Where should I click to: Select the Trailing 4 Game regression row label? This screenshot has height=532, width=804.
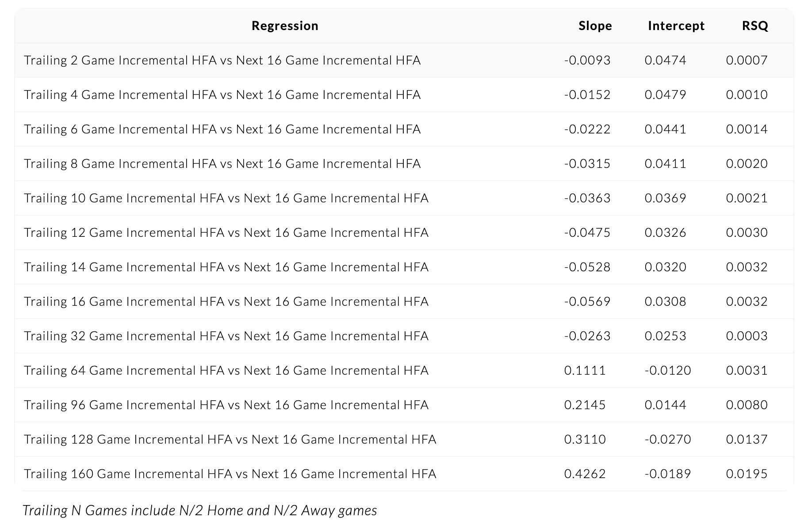[222, 95]
